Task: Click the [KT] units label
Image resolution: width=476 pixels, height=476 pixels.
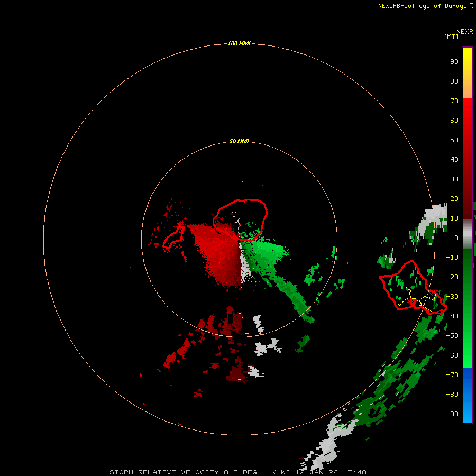Action: tap(451, 36)
